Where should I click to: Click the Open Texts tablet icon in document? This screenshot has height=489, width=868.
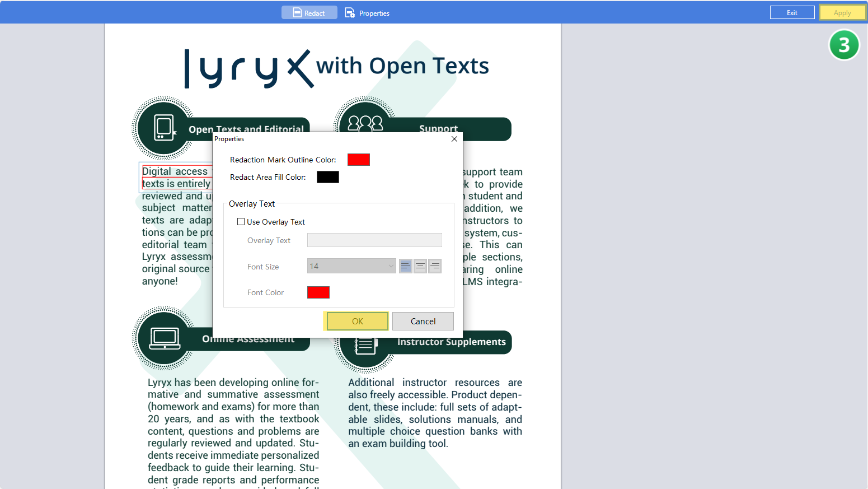click(x=165, y=128)
